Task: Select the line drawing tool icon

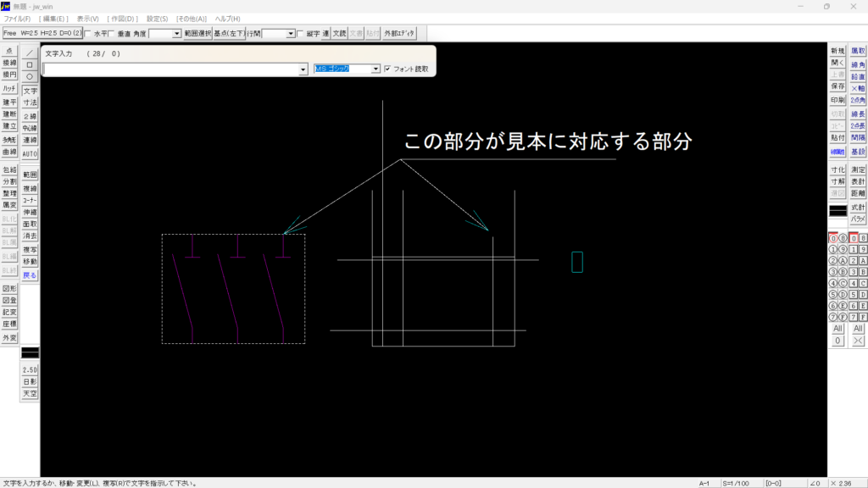Action: coord(30,53)
